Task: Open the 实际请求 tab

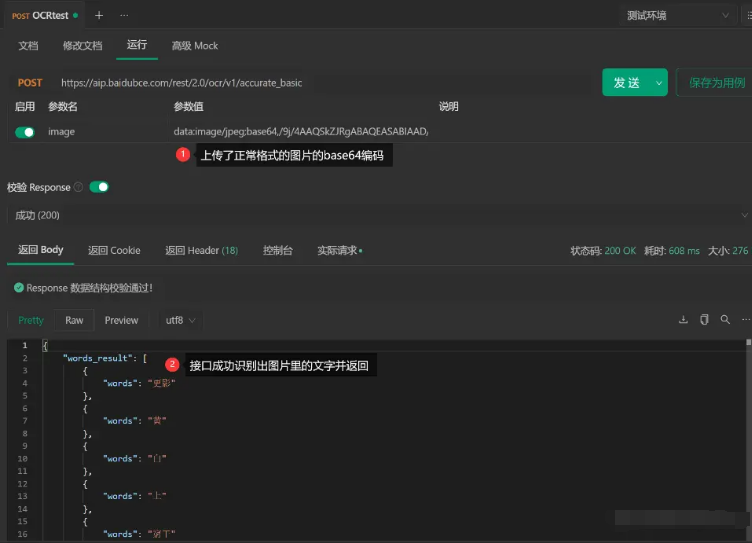Action: point(340,250)
